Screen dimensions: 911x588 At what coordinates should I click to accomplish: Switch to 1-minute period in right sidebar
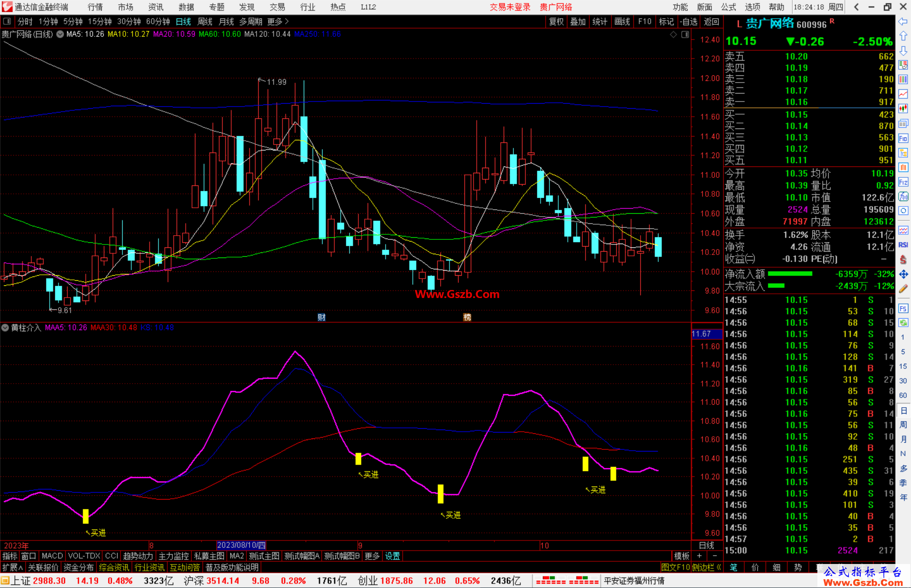(x=903, y=337)
